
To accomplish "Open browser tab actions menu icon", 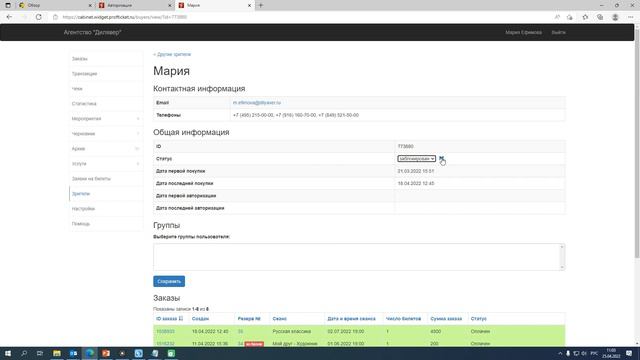I will 8,5.
